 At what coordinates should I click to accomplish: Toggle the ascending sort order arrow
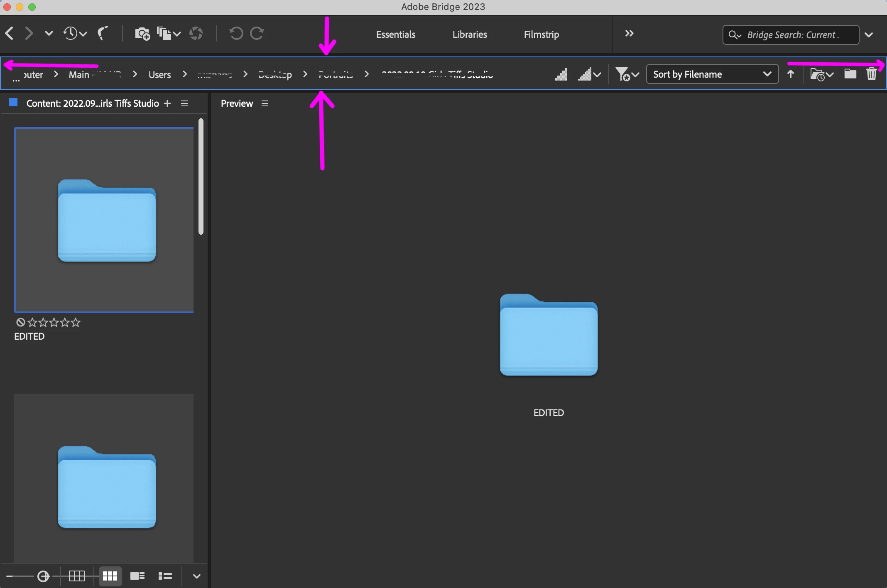pos(791,74)
